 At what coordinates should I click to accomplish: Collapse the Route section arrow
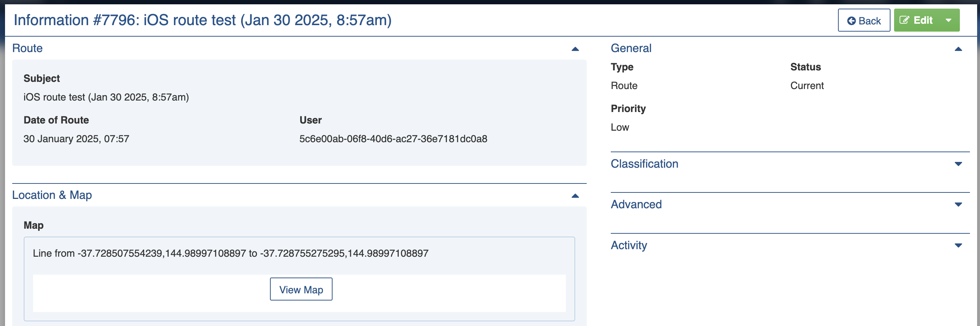pos(575,49)
